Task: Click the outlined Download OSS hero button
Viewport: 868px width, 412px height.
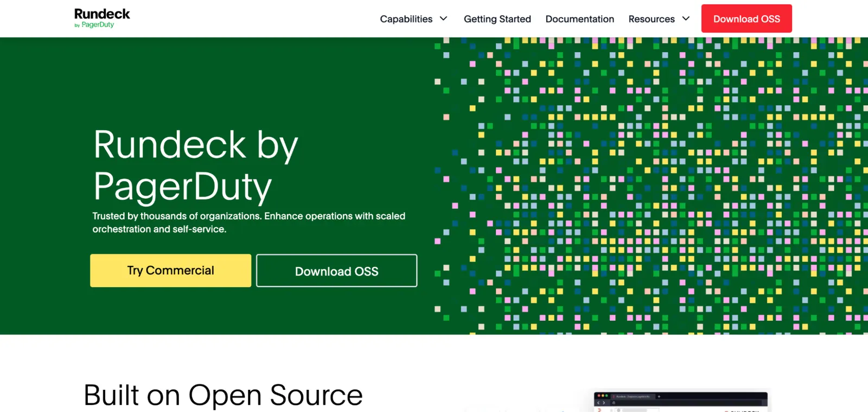Action: click(x=336, y=270)
